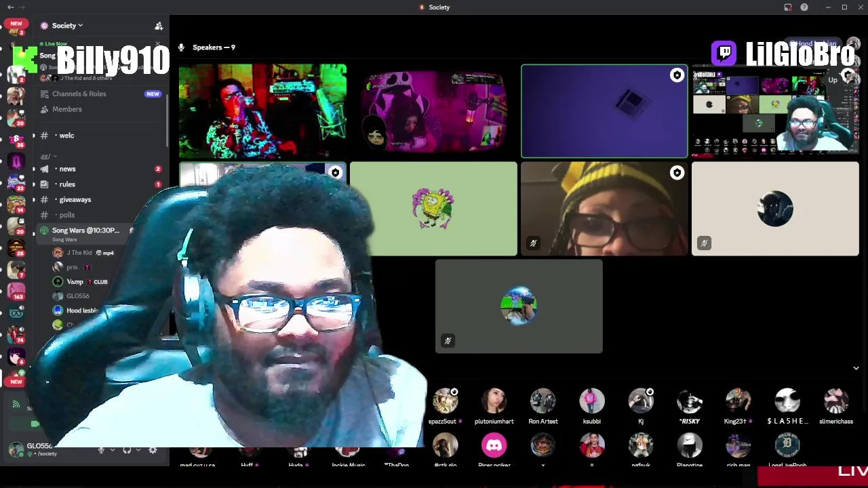Open headphones output options arrow
This screenshot has height=488, width=868.
pyautogui.click(x=138, y=450)
